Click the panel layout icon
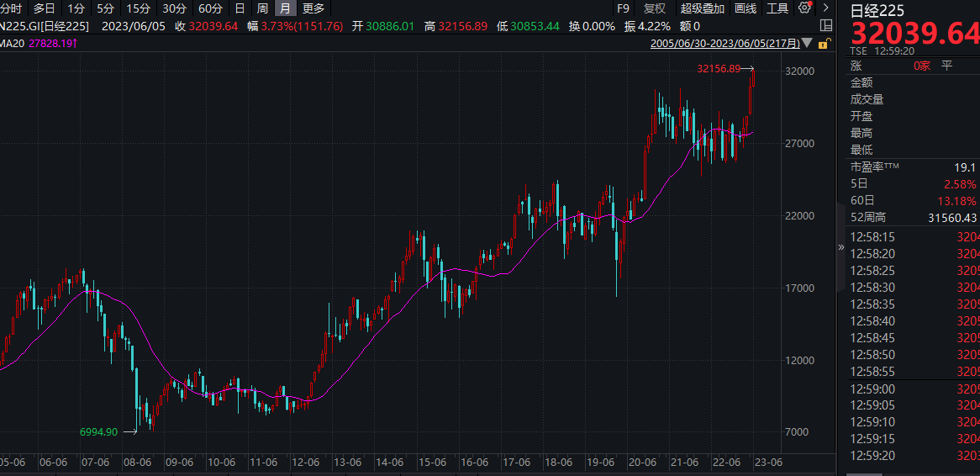 [x=828, y=27]
